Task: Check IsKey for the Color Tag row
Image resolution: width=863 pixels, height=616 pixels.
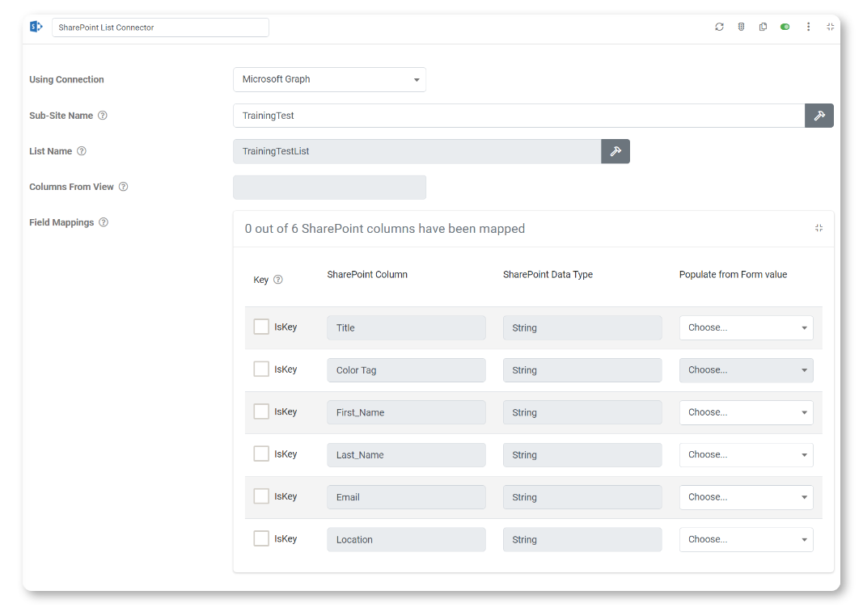Action: [x=261, y=369]
